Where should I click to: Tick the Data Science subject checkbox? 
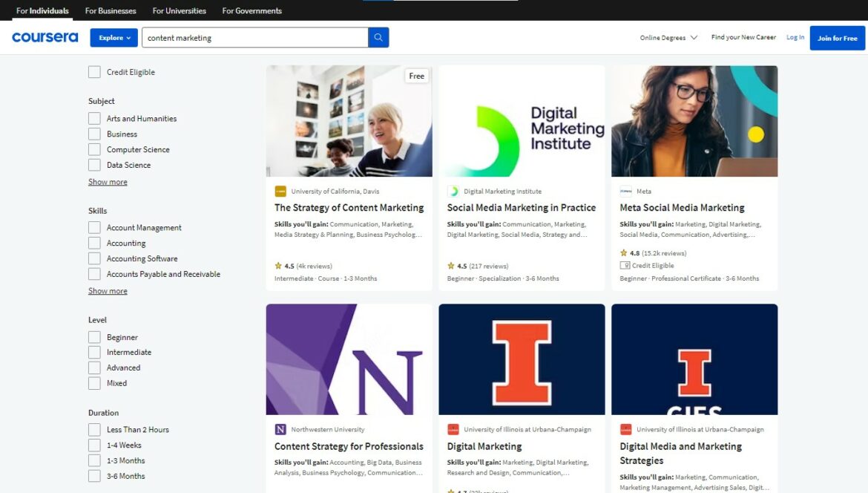[95, 165]
